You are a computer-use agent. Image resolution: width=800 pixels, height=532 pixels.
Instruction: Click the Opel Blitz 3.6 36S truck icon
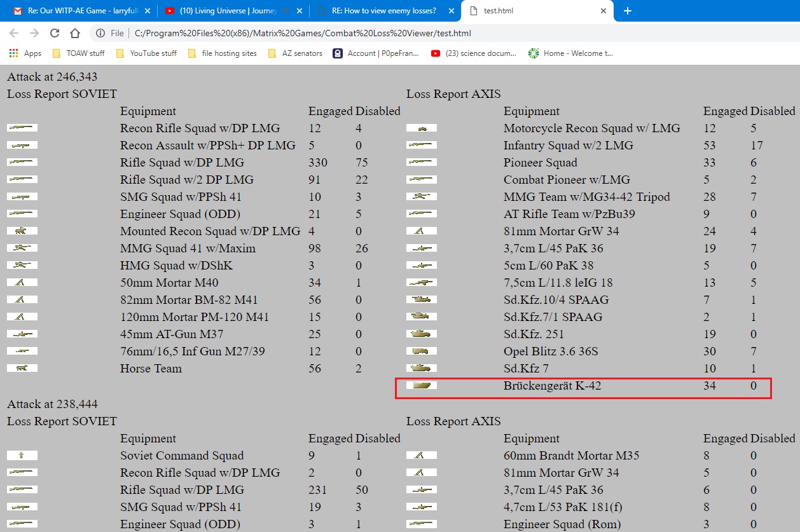pyautogui.click(x=422, y=351)
